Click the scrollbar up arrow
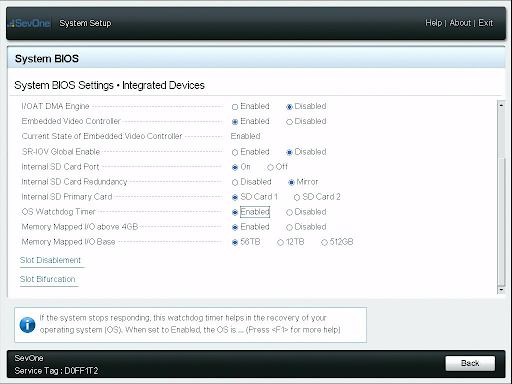 click(501, 105)
